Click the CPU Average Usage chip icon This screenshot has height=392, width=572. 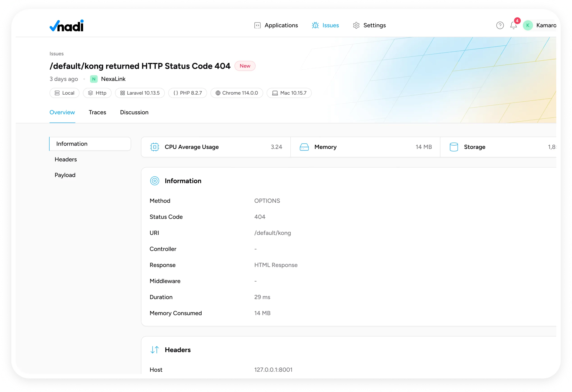coord(154,147)
